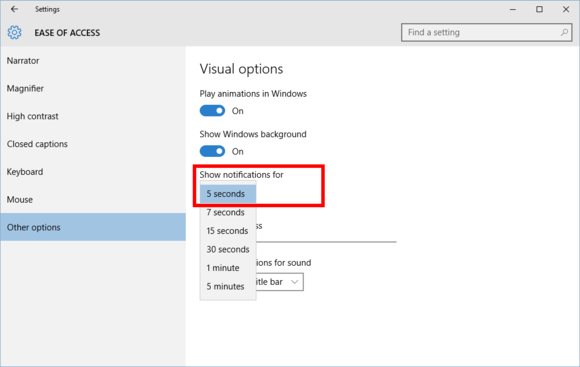Choose 30 seconds notification duration
This screenshot has height=367, width=580.
[x=228, y=249]
